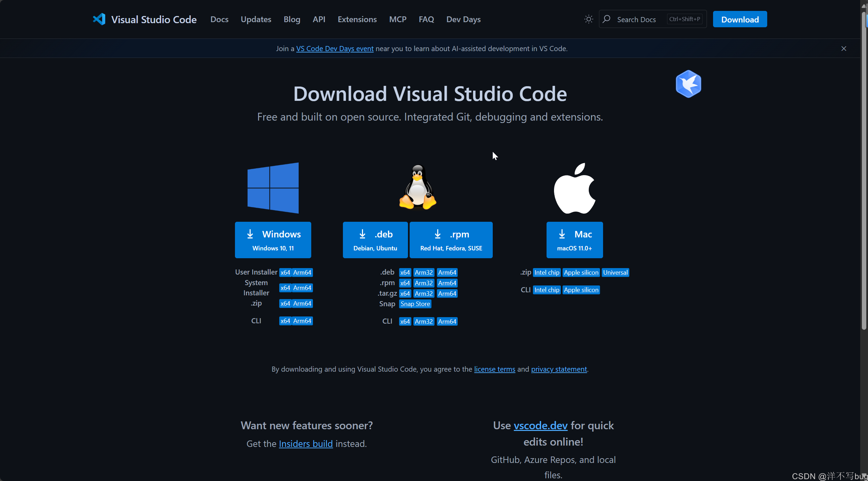Open the Updates nav item

pos(256,19)
